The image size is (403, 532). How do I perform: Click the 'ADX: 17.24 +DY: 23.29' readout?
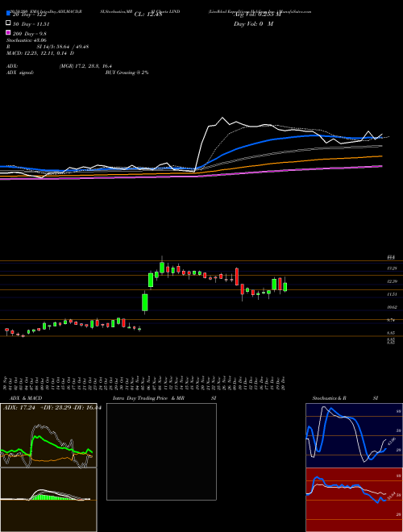click(x=36, y=408)
